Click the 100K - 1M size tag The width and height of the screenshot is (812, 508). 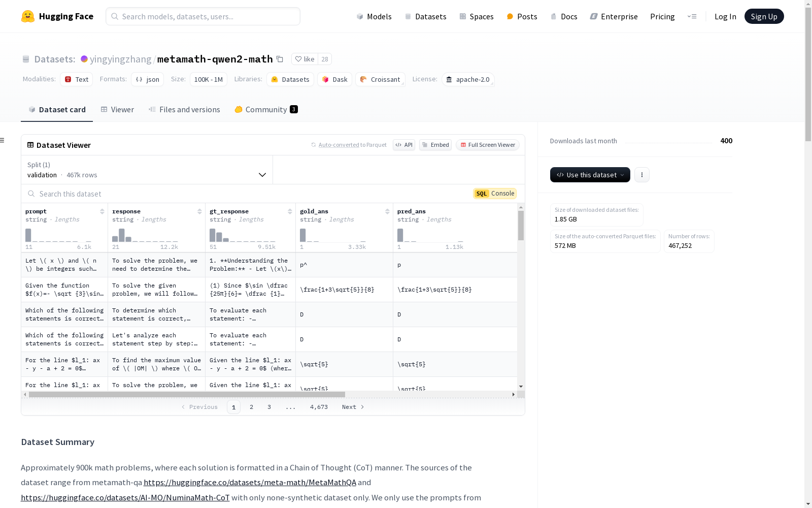[208, 79]
